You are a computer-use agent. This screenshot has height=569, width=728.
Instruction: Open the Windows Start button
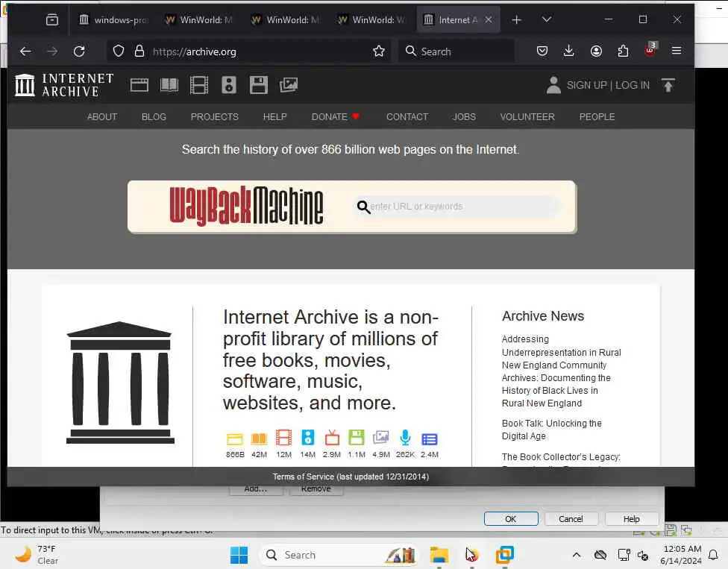239,555
